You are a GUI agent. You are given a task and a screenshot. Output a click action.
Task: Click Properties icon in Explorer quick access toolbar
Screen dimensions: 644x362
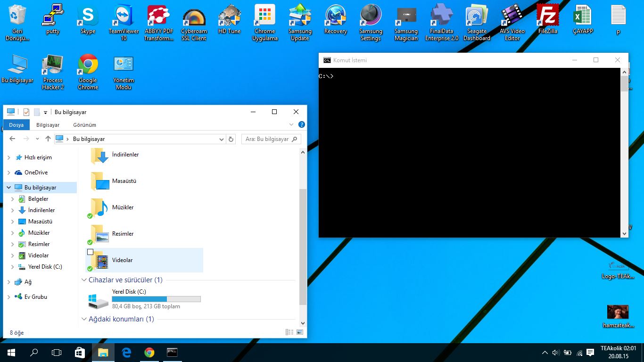[x=26, y=112]
